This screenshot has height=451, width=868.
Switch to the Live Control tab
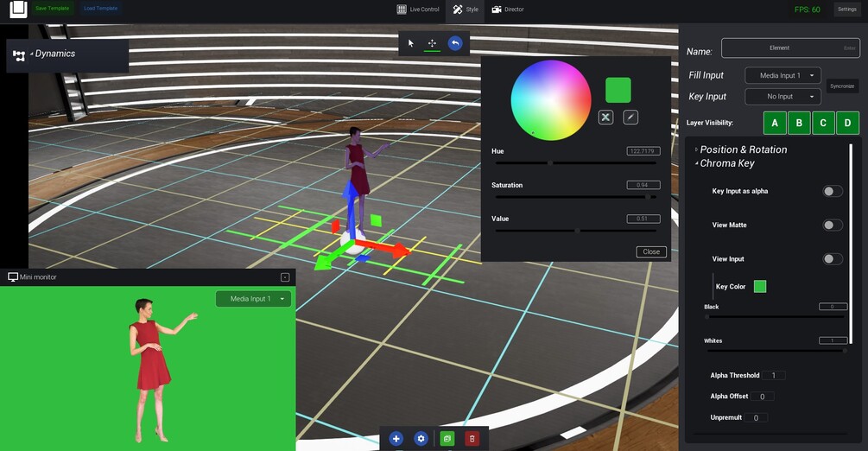pos(418,10)
